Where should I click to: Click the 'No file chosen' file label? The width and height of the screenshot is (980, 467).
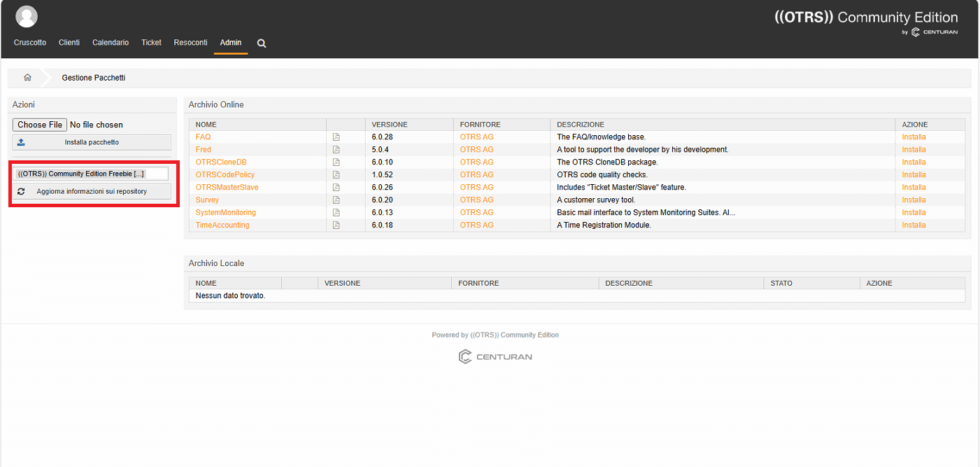(x=97, y=125)
